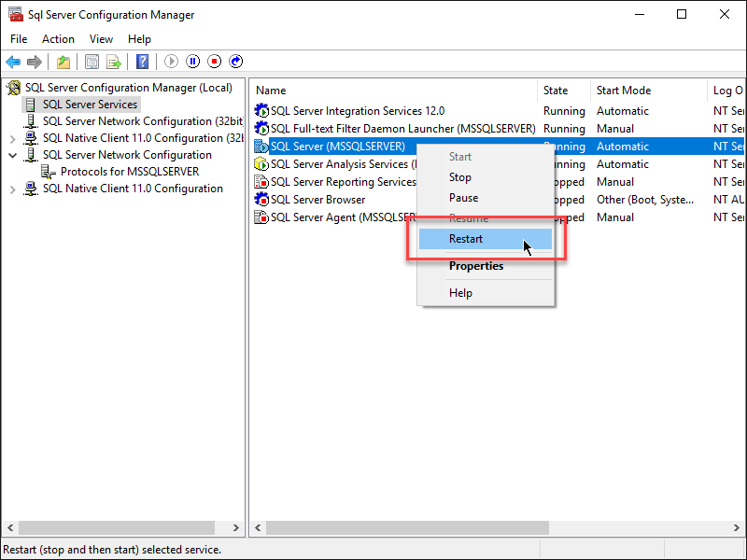Click the Protocols for MSSQLSERVER tree icon

click(x=49, y=172)
